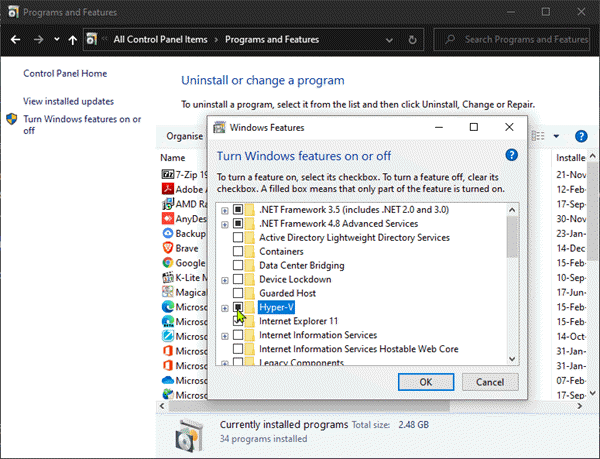Enable the Containers feature checkbox
The image size is (600, 459).
238,252
